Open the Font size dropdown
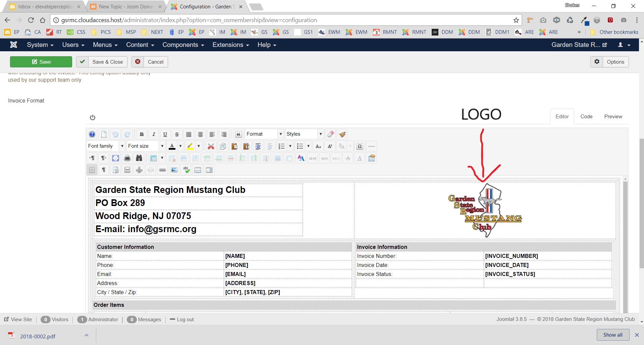Viewport: 644px width, 345px height. pos(146,146)
